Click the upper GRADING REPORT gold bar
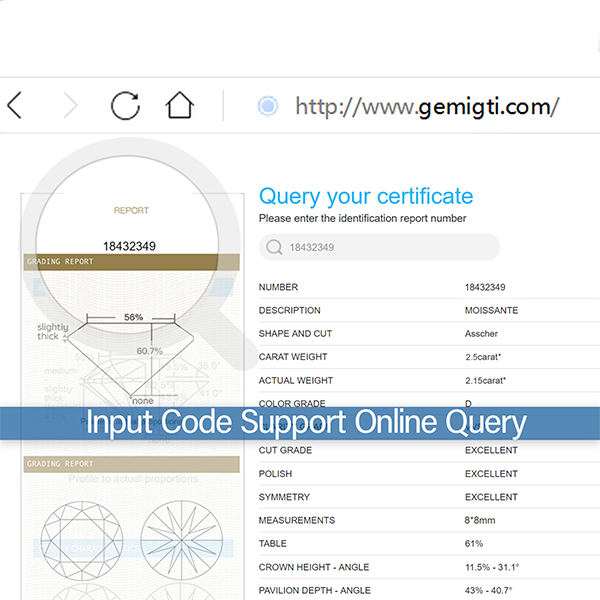The image size is (600, 600). [x=131, y=262]
